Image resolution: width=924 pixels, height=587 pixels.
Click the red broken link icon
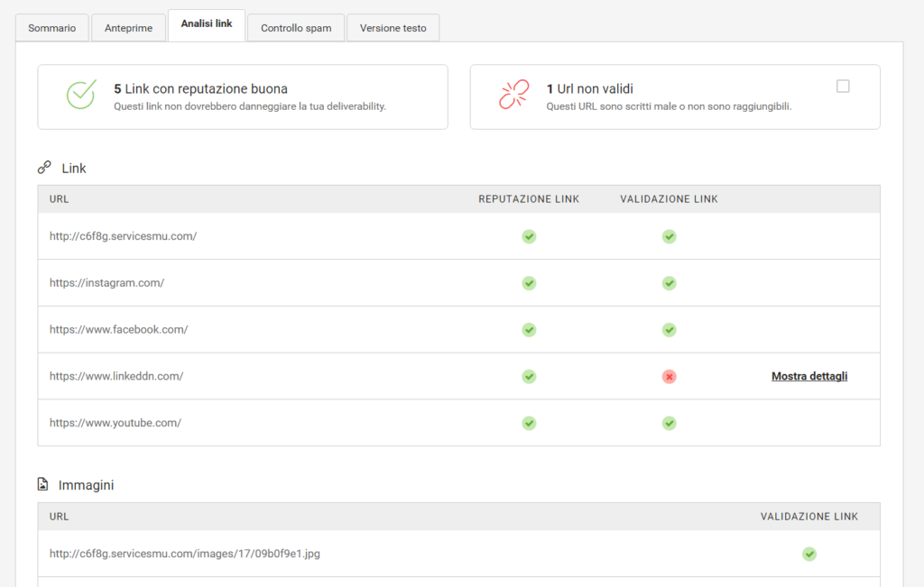coord(513,95)
